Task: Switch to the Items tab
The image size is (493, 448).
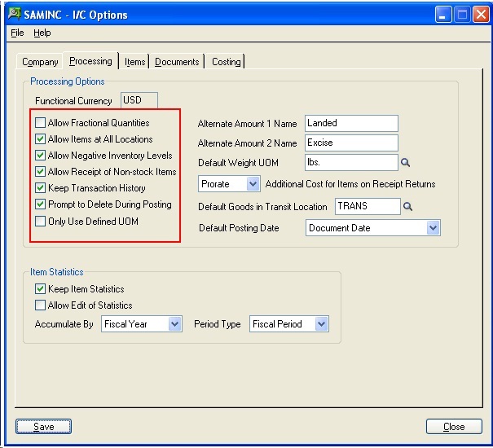Action: tap(135, 62)
